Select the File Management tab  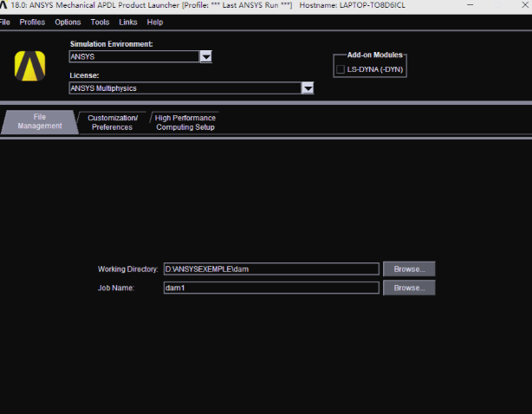(39, 122)
